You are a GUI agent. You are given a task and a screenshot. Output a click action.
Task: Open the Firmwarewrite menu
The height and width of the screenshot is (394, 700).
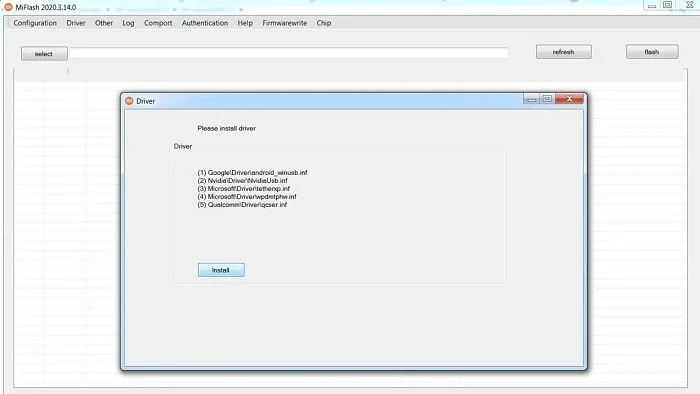coord(285,23)
